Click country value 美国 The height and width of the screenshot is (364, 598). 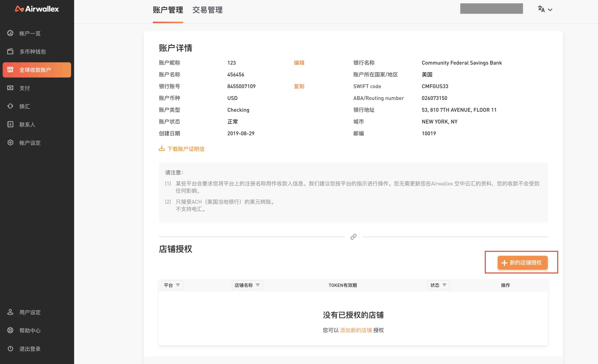coord(427,74)
